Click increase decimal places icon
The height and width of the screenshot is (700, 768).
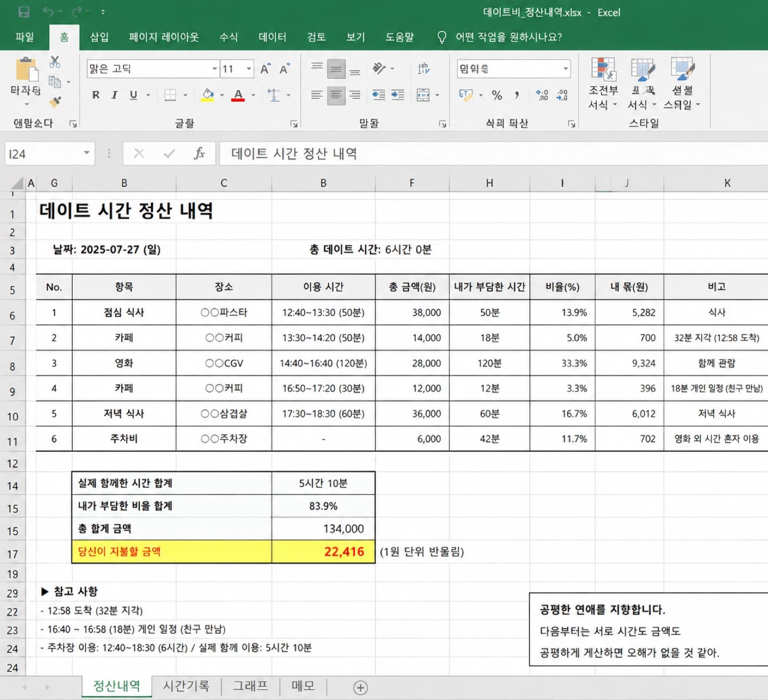[542, 96]
